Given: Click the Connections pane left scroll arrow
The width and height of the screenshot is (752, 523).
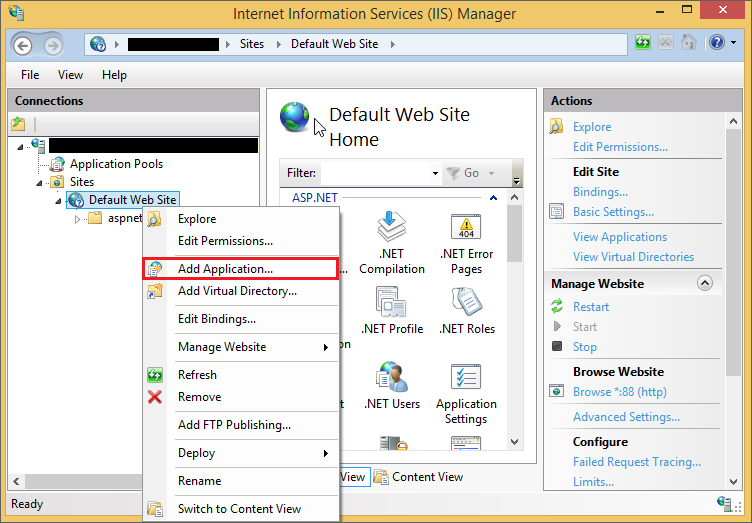Looking at the screenshot, I should pos(16,481).
